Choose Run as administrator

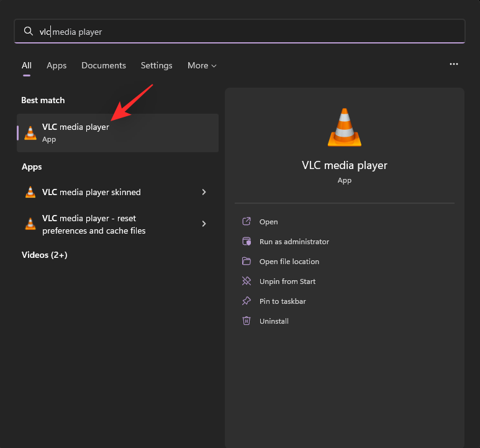(x=294, y=242)
